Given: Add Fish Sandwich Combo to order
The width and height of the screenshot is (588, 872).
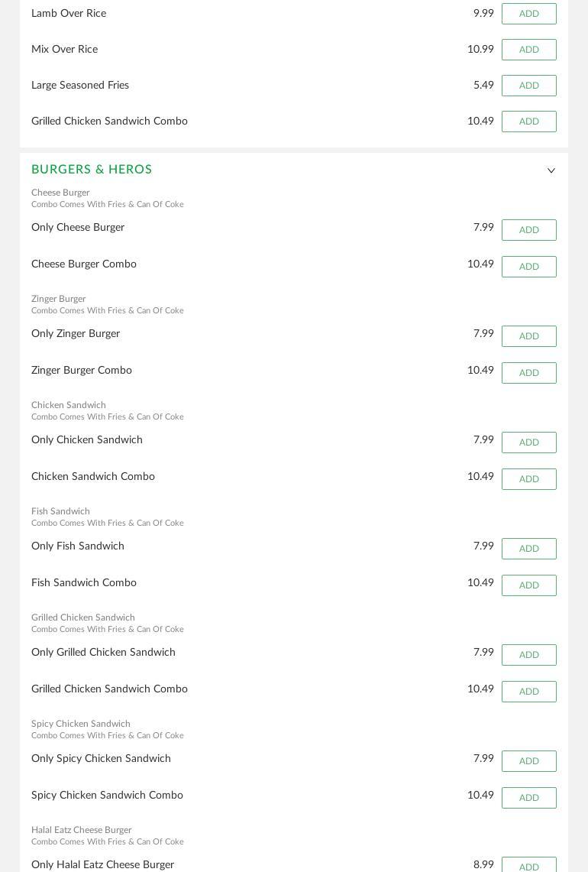Looking at the screenshot, I should 528,585.
